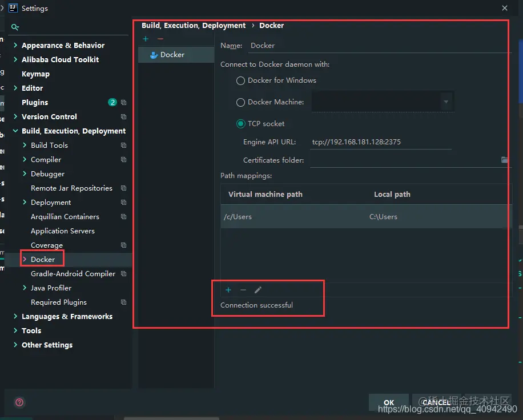Click the Local path column header
Screen dimensions: 523x420
(392, 195)
